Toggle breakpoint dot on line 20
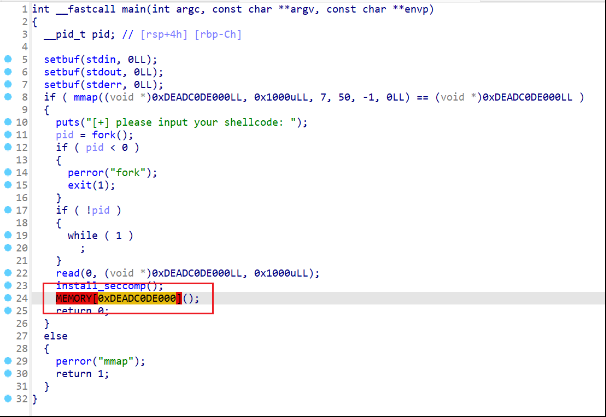Viewport: 606px width, 417px height. coord(8,247)
